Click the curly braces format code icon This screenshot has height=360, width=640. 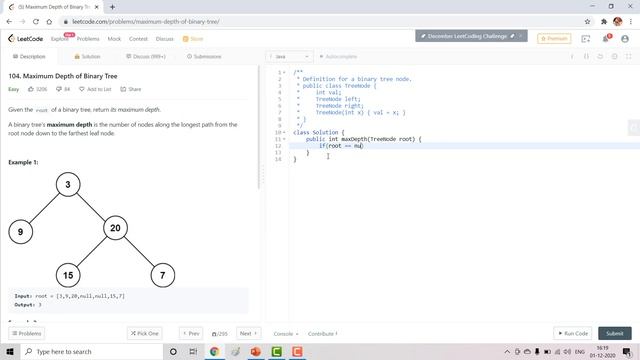(x=586, y=56)
